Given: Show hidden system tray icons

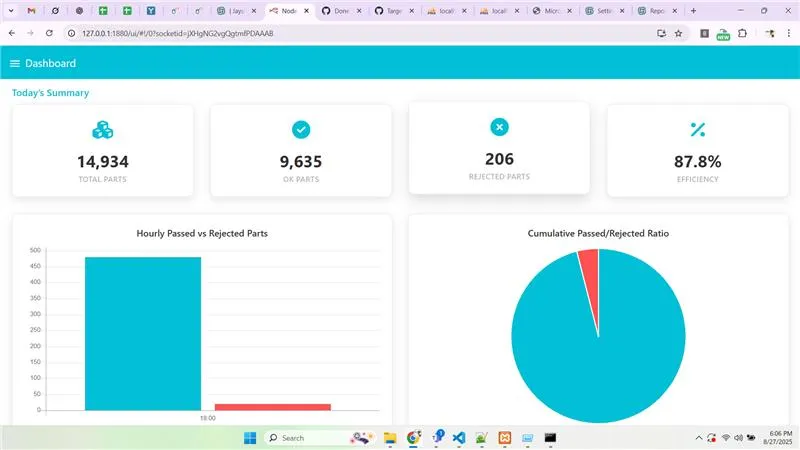Looking at the screenshot, I should (x=698, y=438).
